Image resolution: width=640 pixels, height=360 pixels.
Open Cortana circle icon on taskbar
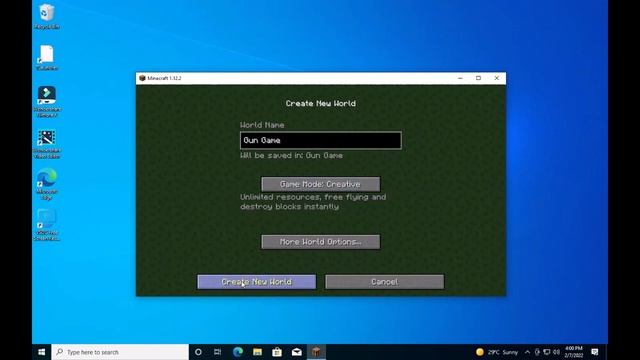tap(198, 352)
